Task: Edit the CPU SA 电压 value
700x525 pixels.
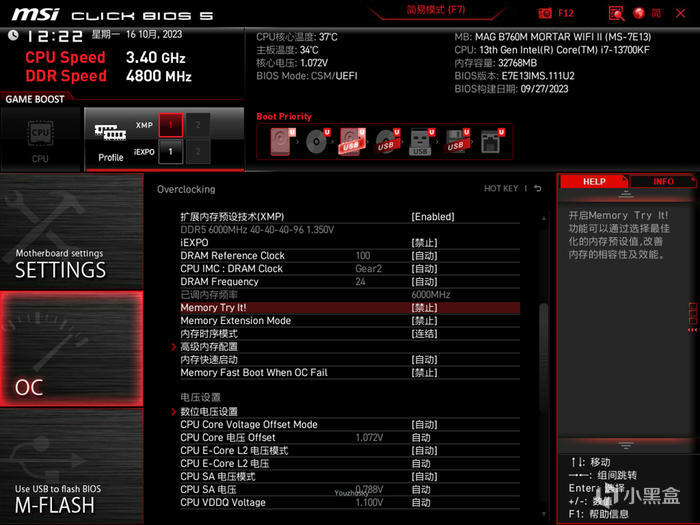Action: click(350, 490)
